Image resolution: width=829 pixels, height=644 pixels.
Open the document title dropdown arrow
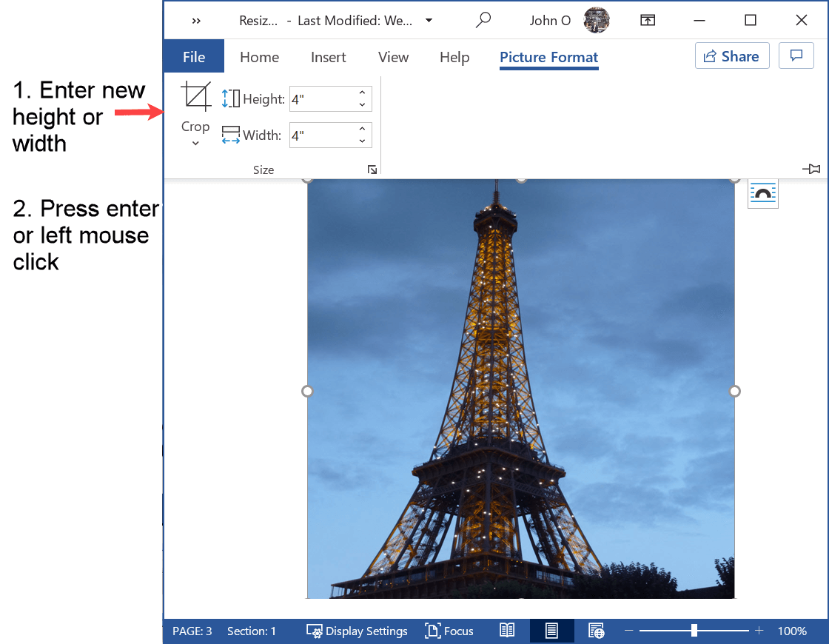(429, 20)
